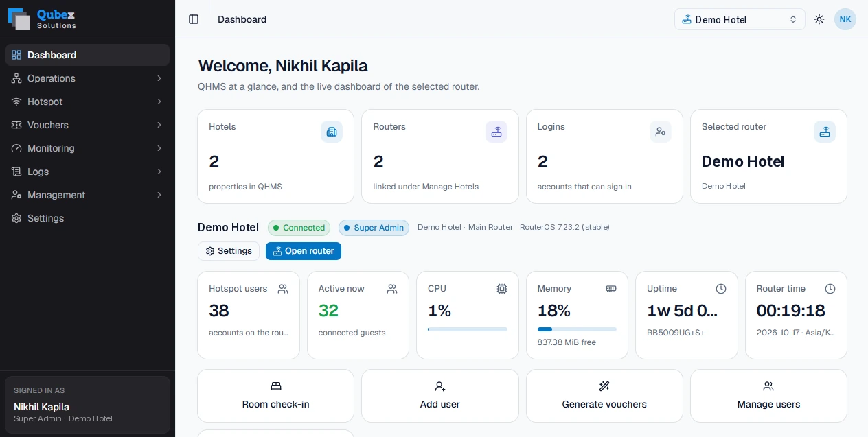Click the Generate vouchers wand icon
Viewport: 868px width, 437px height.
(x=604, y=386)
